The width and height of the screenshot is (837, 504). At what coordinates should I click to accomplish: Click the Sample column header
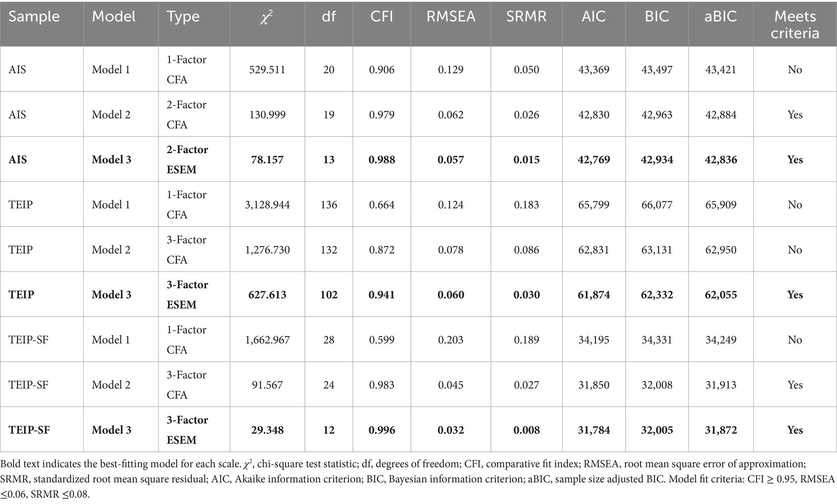(34, 17)
